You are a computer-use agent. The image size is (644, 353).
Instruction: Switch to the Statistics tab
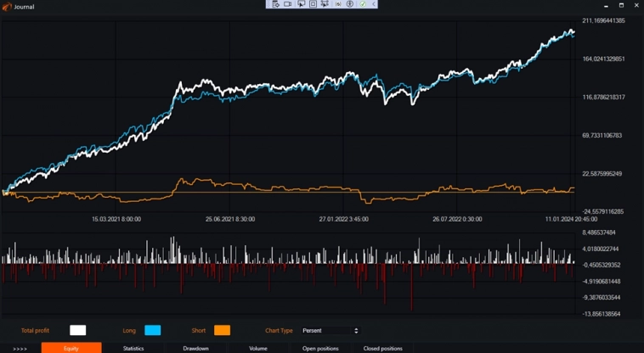pyautogui.click(x=133, y=348)
